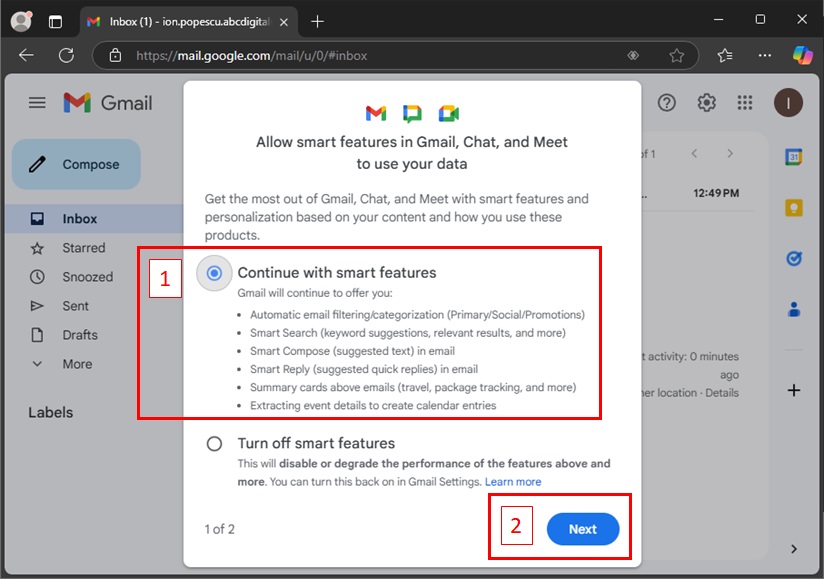Select Turn off smart features option
The image size is (824, 579).
click(x=214, y=443)
